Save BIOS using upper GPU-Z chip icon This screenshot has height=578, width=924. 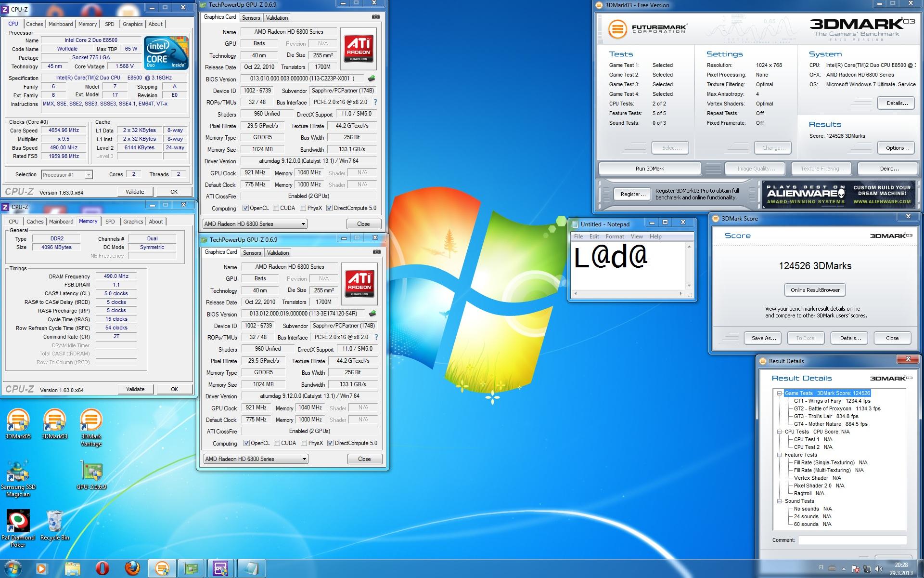(x=372, y=79)
